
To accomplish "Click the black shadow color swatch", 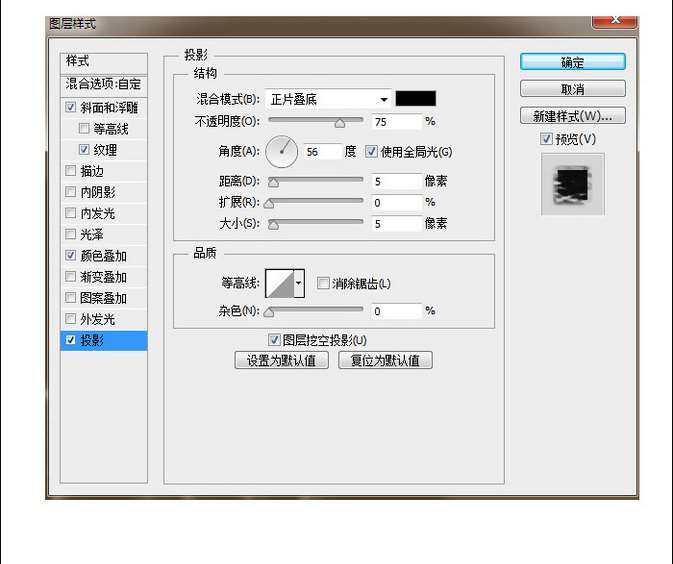I will (x=416, y=99).
